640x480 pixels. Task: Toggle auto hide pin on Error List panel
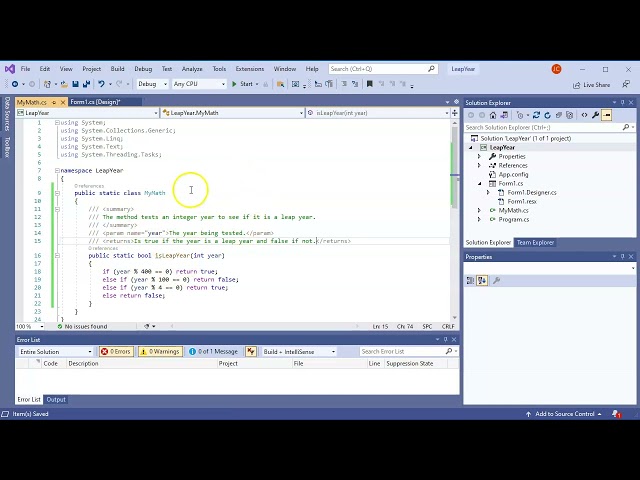(x=445, y=340)
